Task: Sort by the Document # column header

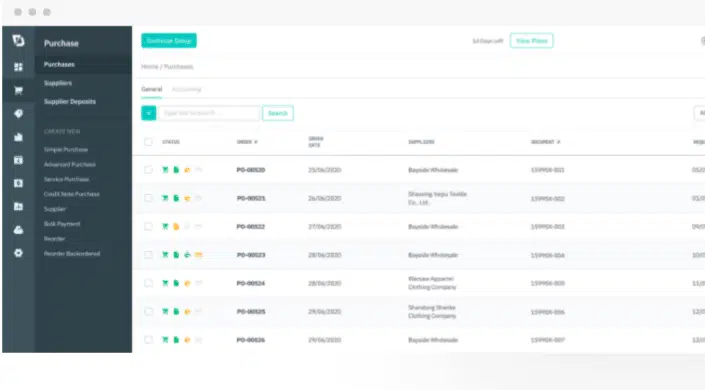Action: click(545, 142)
